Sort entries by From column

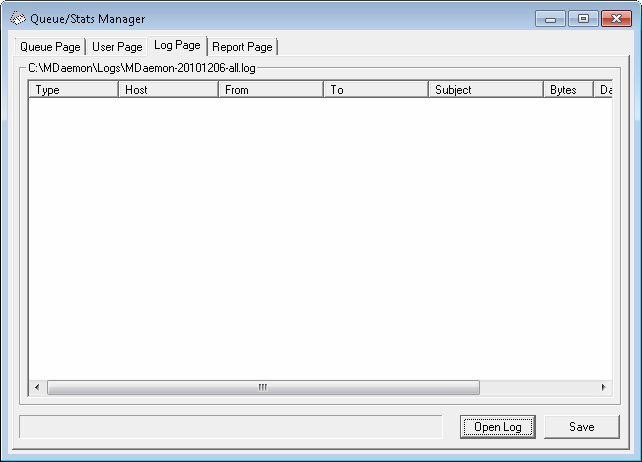coord(270,90)
